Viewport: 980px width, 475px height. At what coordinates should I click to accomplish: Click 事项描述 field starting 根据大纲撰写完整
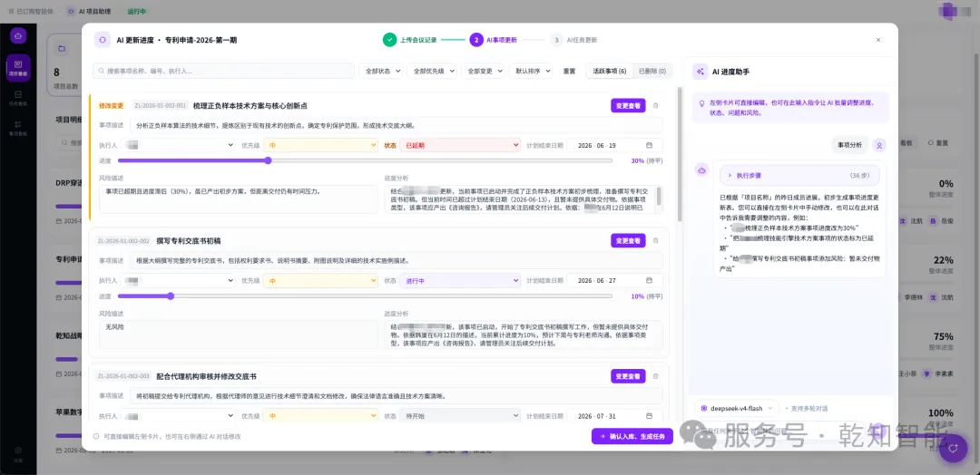pyautogui.click(x=397, y=260)
